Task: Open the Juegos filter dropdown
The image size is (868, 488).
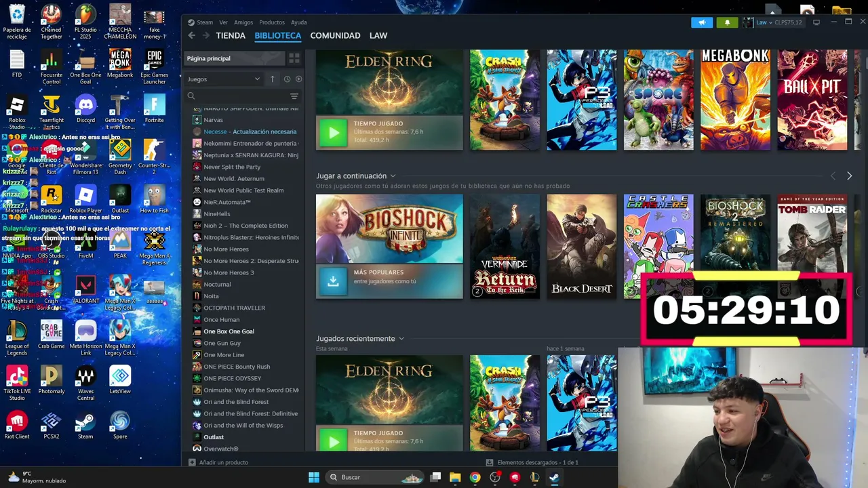Action: (x=224, y=79)
